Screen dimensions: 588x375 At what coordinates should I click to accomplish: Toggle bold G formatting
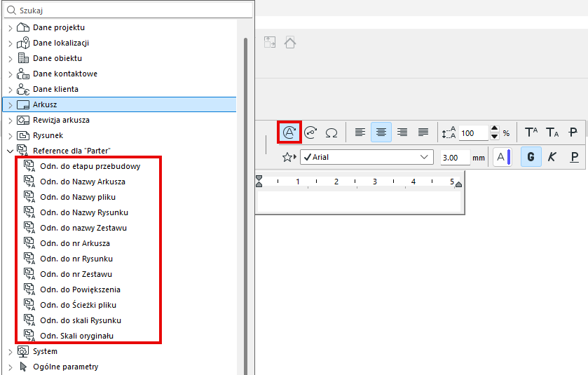pos(531,157)
